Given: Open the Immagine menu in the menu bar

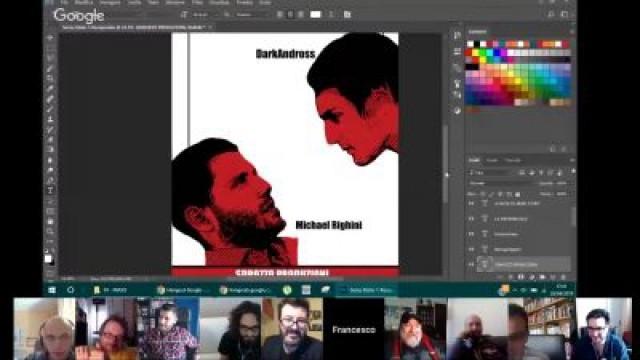Looking at the screenshot, I should pos(110,2).
